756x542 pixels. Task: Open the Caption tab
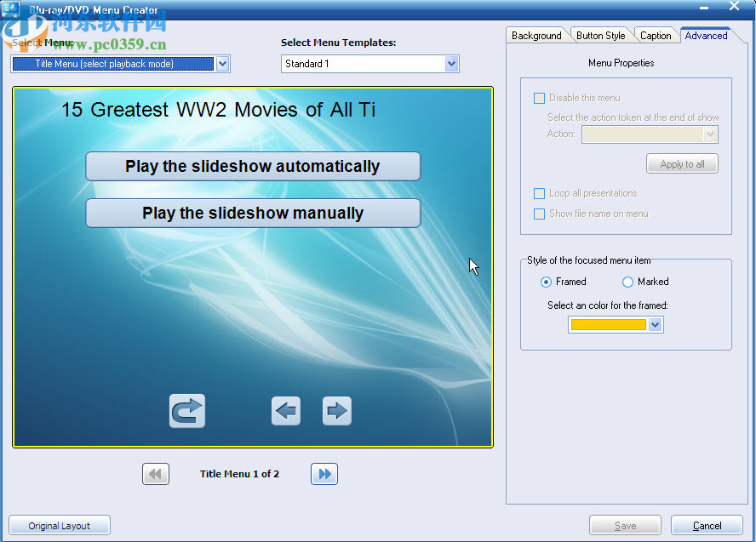[x=656, y=35]
